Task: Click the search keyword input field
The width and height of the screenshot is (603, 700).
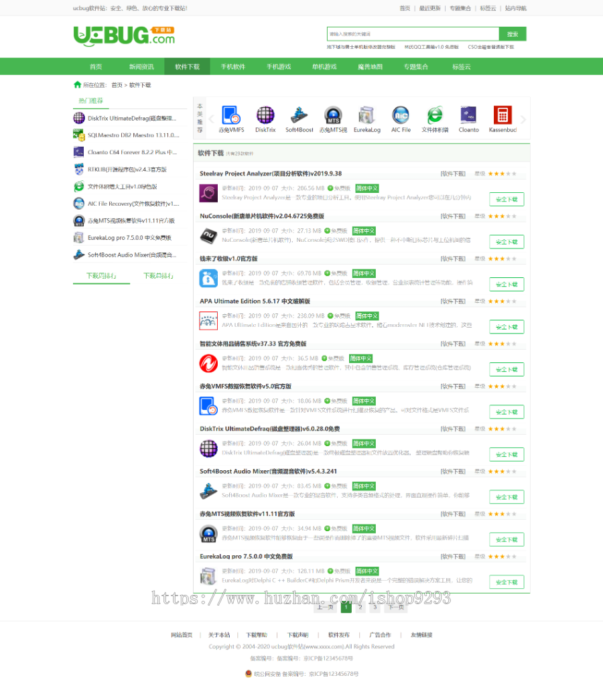Action: click(413, 34)
